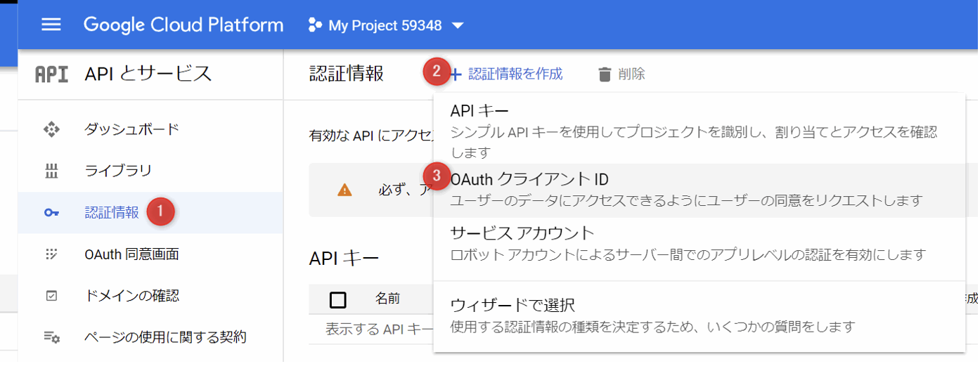Click the 表示する API キー empty row text
980x371 pixels.
tap(380, 329)
